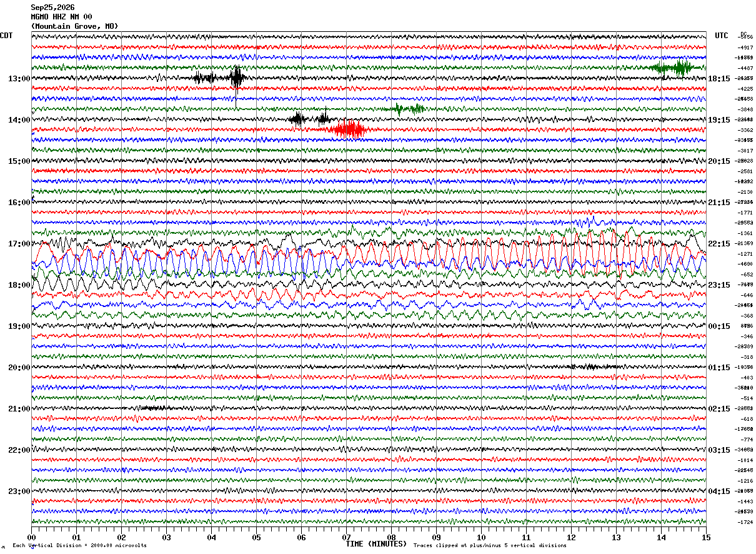This screenshot has height=554, width=756.
Task: Click the 15 minute tick label
Action: pos(705,537)
